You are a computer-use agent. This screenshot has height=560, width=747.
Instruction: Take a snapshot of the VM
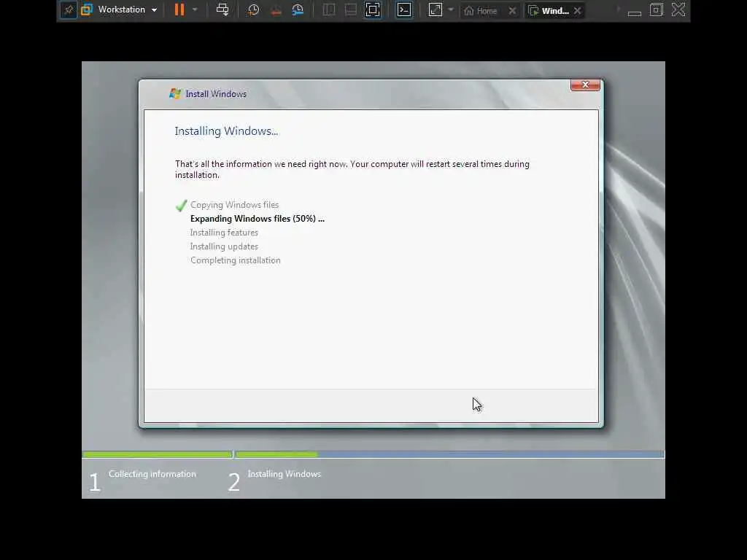(x=253, y=10)
